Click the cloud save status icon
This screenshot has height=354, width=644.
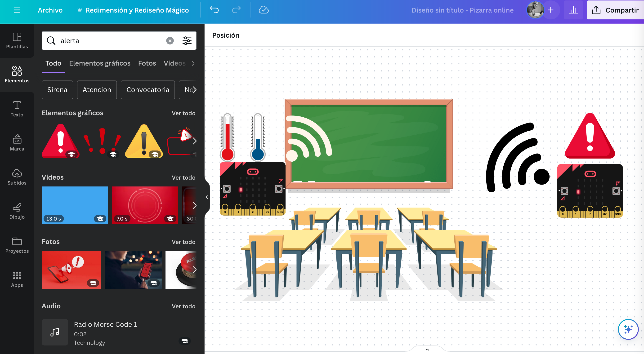tap(263, 10)
